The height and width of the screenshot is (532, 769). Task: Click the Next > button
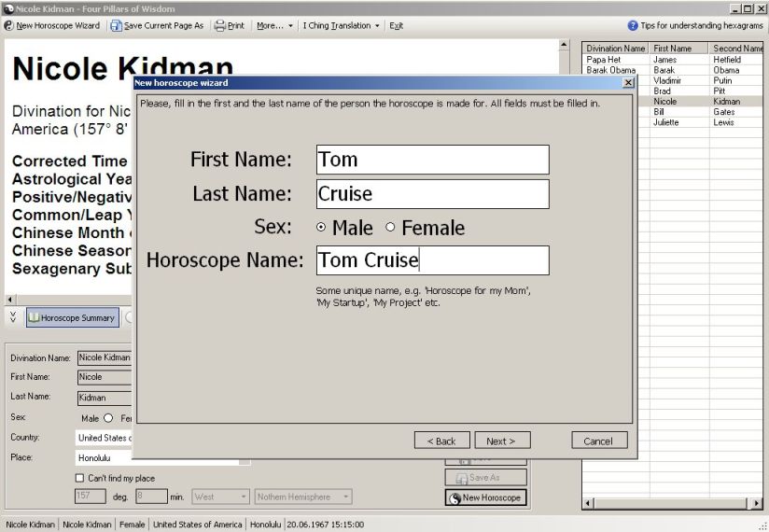(502, 441)
